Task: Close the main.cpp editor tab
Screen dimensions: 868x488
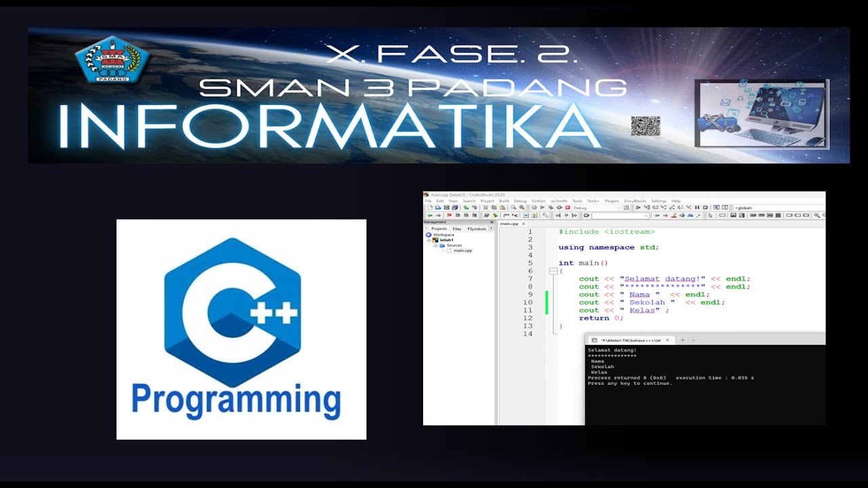Action: [x=524, y=223]
